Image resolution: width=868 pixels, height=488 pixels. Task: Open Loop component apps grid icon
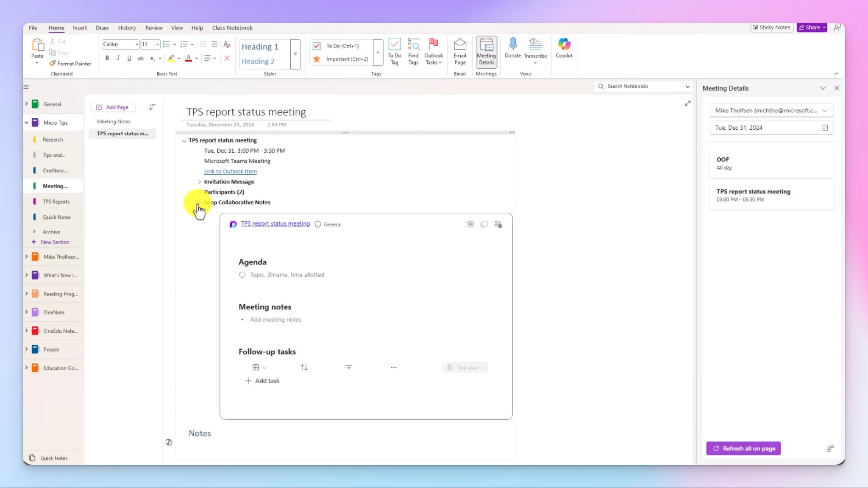click(x=470, y=224)
